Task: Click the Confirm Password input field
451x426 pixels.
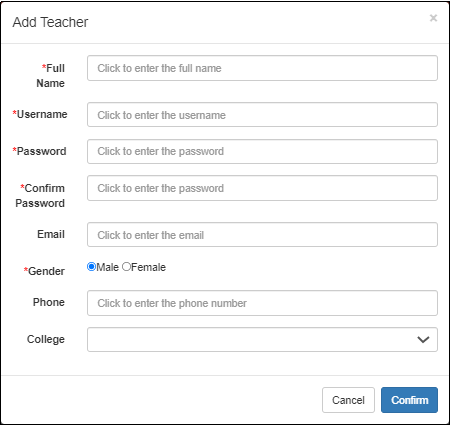Action: tap(262, 188)
